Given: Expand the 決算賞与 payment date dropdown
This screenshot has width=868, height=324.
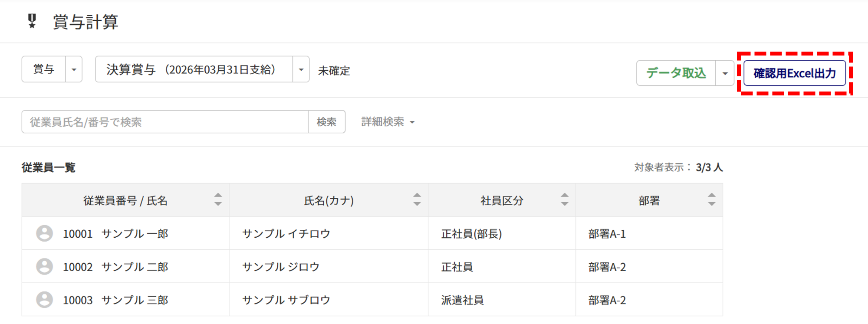Looking at the screenshot, I should coord(301,69).
